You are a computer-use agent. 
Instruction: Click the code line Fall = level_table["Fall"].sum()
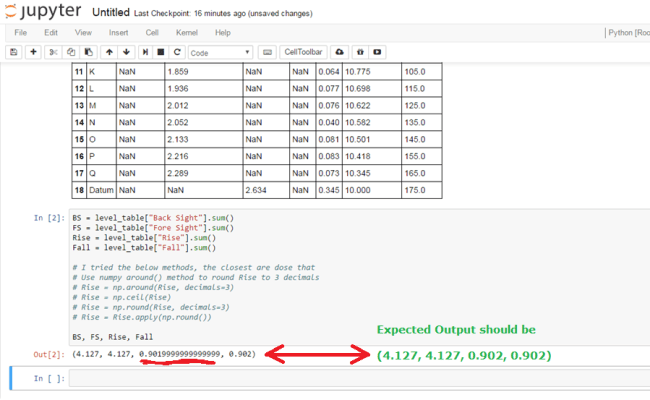click(x=144, y=248)
